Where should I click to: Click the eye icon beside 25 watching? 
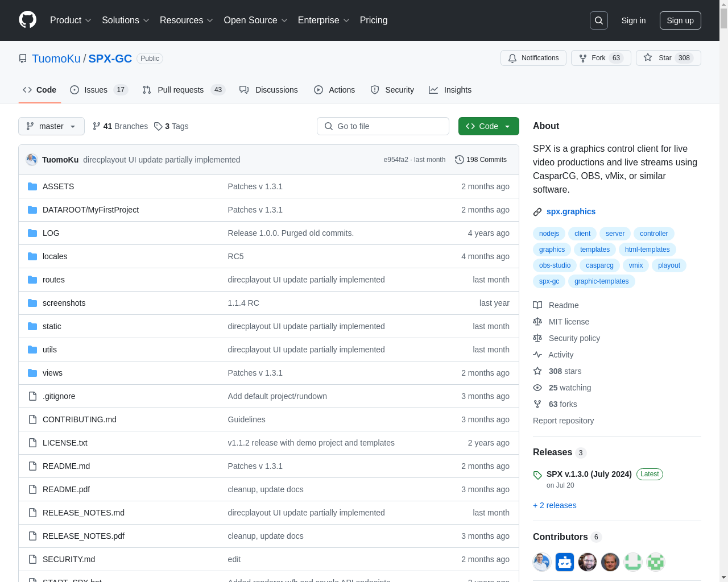[x=537, y=388]
